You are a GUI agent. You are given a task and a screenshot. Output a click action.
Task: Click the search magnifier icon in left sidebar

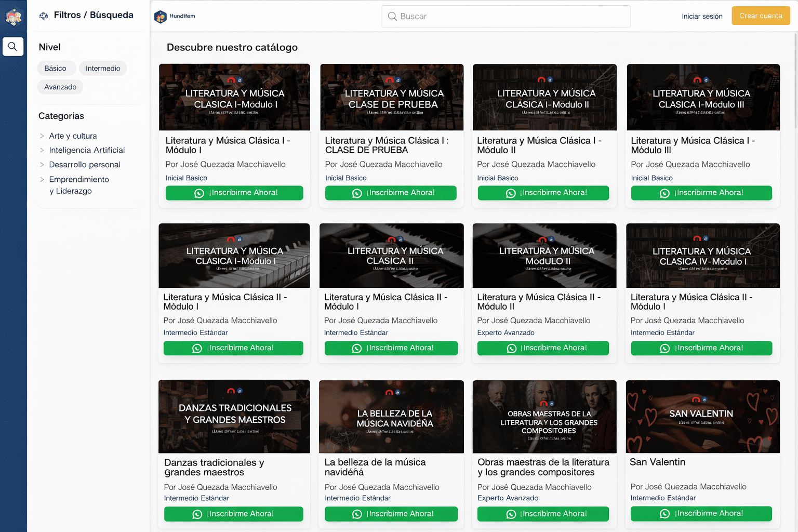point(13,47)
